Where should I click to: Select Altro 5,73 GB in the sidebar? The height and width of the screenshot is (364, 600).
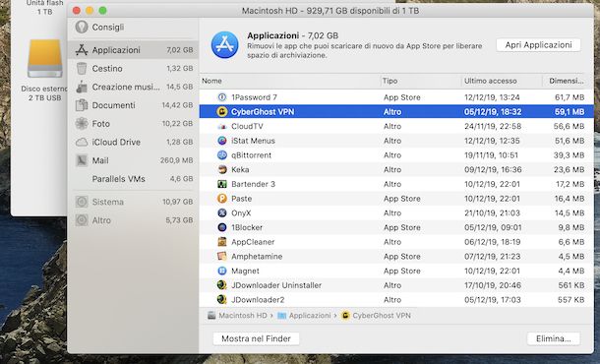(133, 220)
